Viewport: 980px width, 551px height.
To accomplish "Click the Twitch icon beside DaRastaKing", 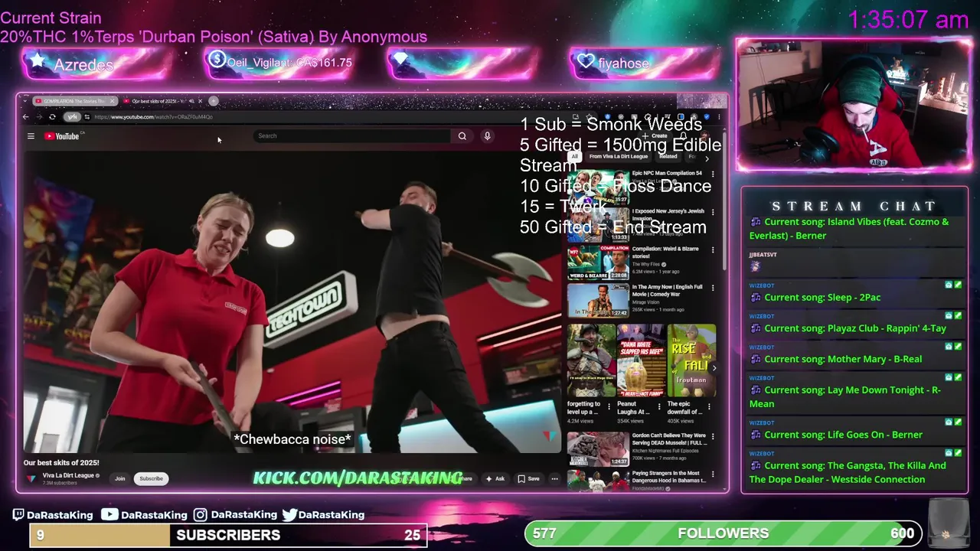I will pyautogui.click(x=18, y=514).
